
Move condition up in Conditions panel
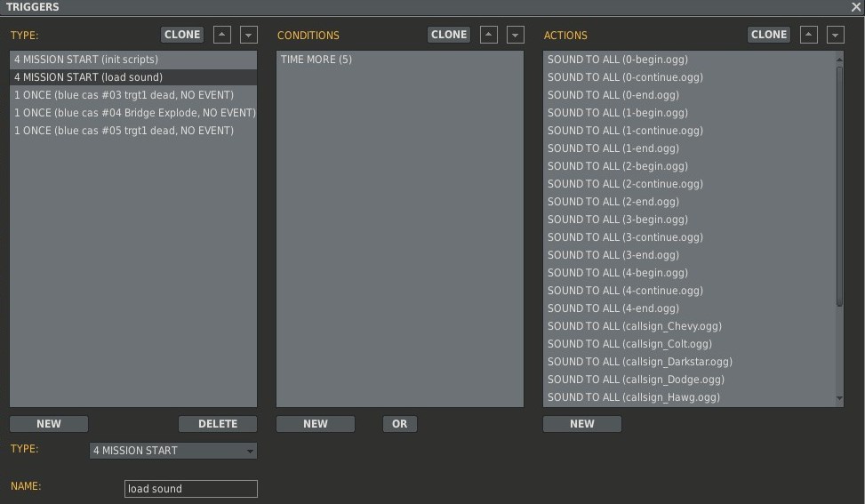[489, 35]
